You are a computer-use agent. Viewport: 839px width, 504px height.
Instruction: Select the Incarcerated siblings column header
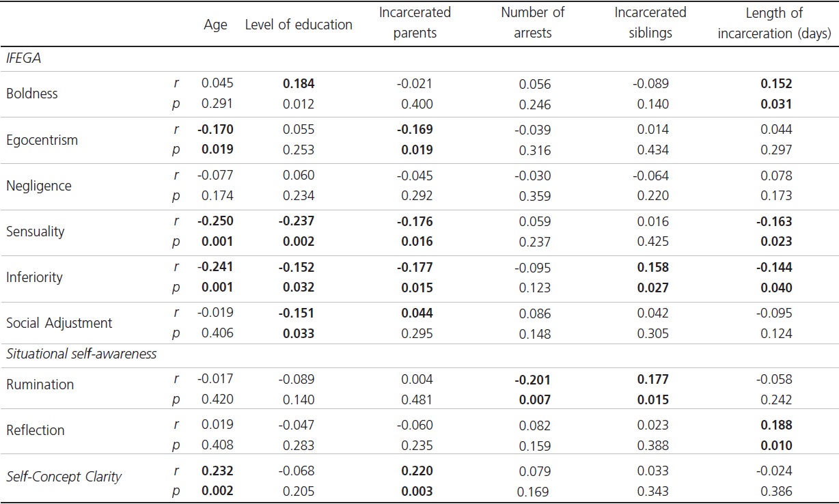[650, 23]
